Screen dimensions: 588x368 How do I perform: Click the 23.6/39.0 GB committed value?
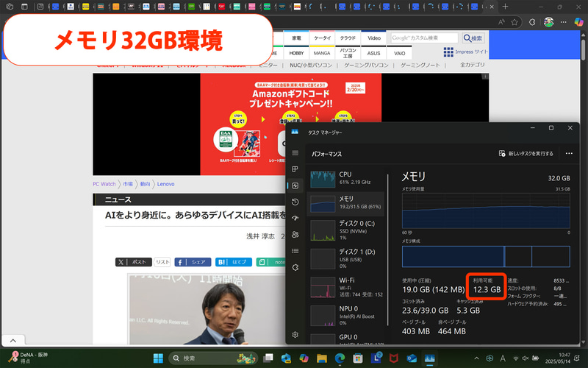click(x=426, y=311)
